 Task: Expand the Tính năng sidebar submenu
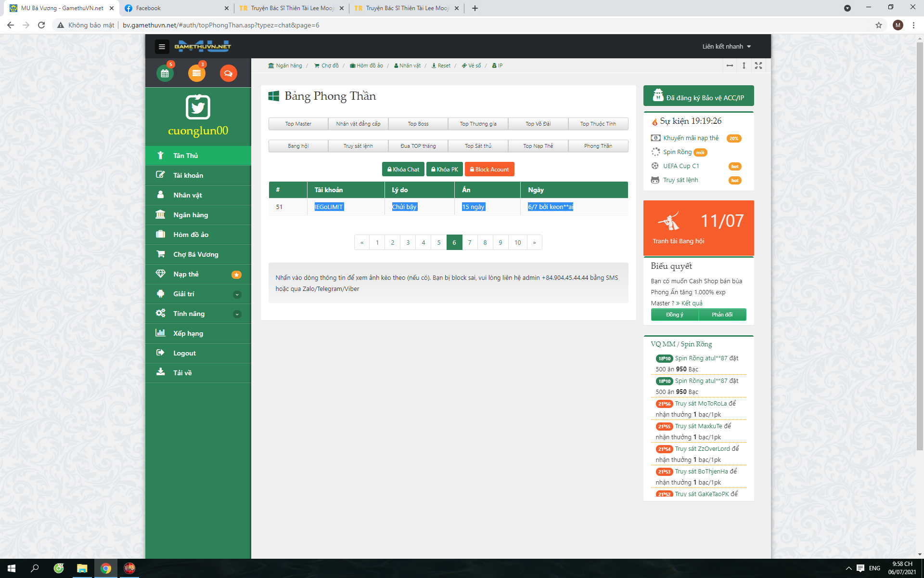point(237,314)
